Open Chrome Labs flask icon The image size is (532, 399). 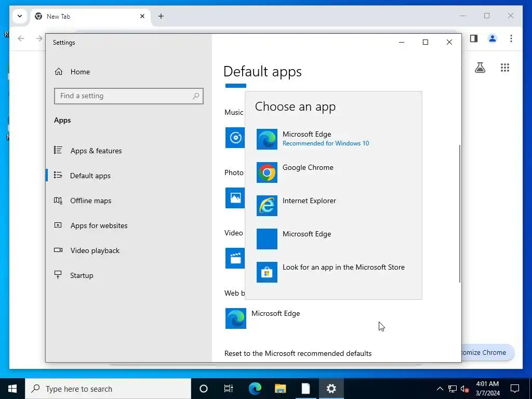480,68
